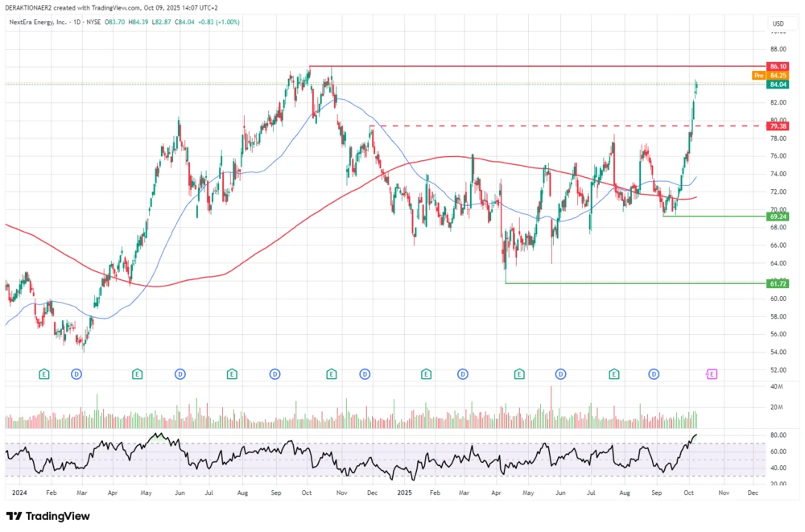The image size is (805, 532).
Task: Click the red "86.10" resistance price label
Action: click(778, 67)
